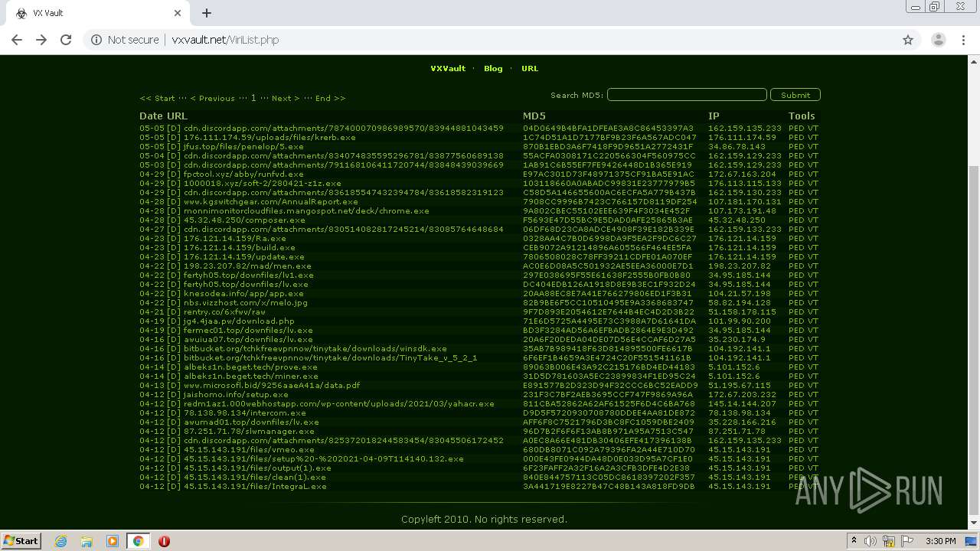Open fertyh05.top/downfiles/lv1.exe link
Screen dimensions: 980x551
click(249, 275)
